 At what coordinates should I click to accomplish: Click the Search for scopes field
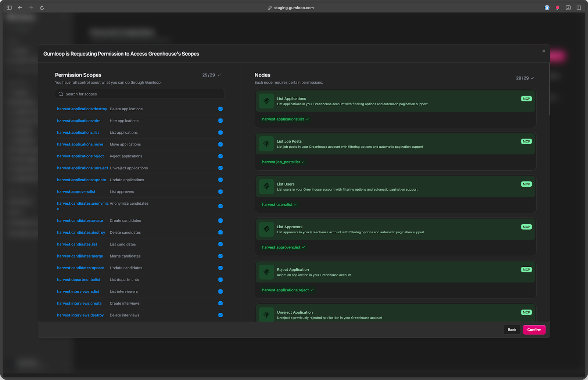(x=140, y=94)
